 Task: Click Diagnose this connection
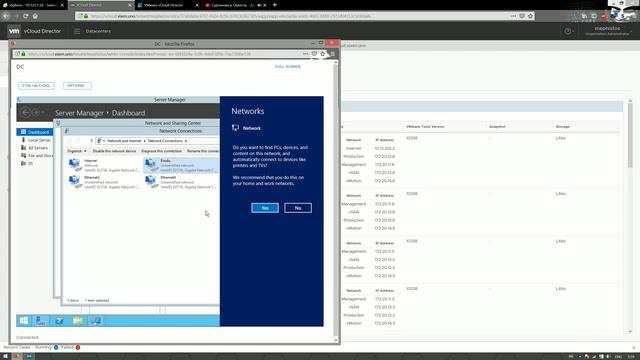point(162,151)
